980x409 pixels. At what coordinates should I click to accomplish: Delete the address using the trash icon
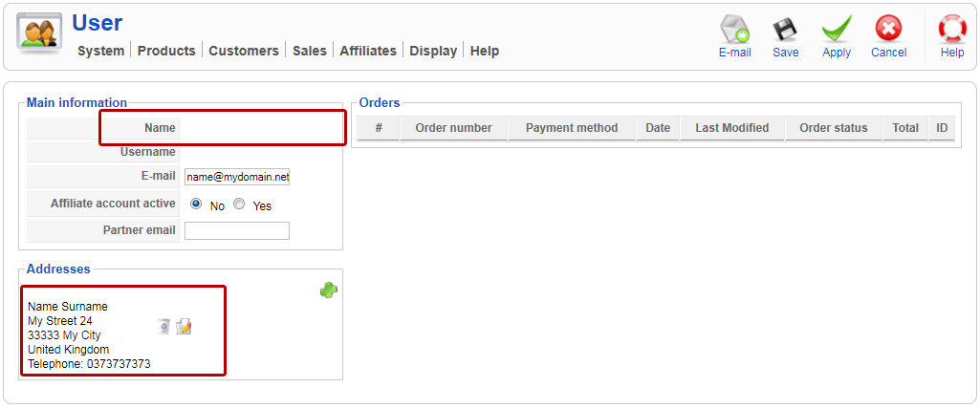pyautogui.click(x=164, y=327)
